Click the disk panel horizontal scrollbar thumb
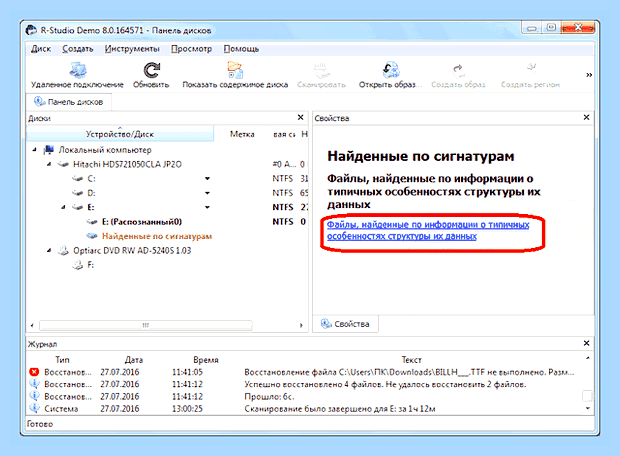The height and width of the screenshot is (456, 620). coord(146,325)
